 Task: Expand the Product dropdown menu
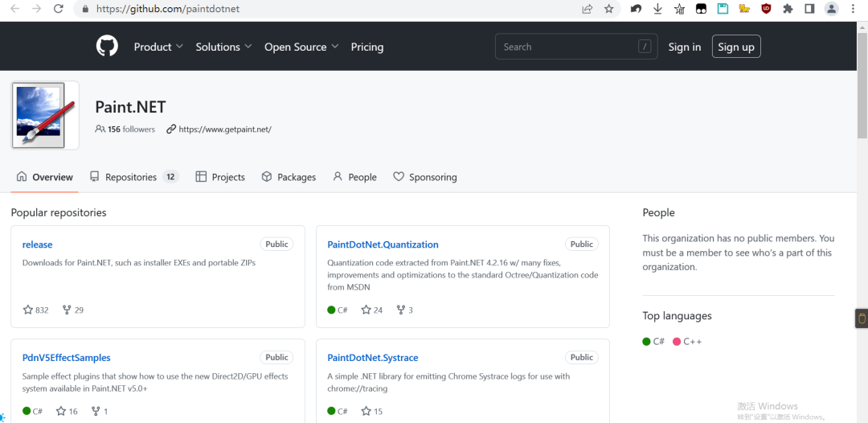(x=158, y=47)
